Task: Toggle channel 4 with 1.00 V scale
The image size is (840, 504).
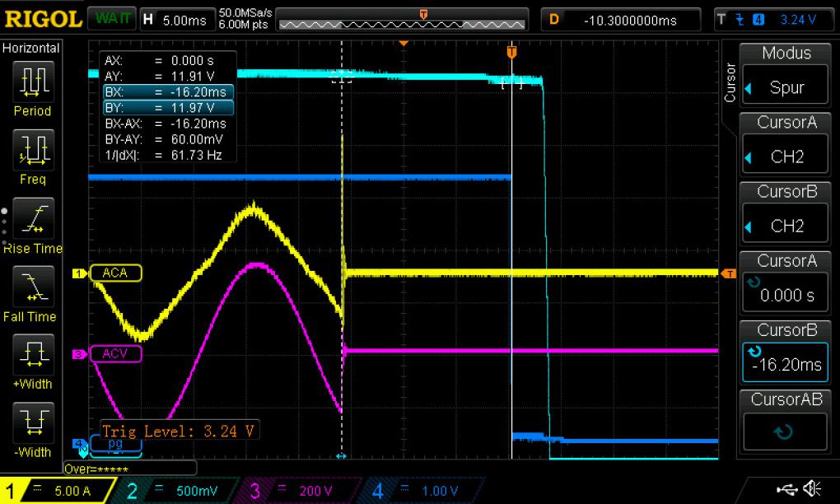Action: pos(422,490)
